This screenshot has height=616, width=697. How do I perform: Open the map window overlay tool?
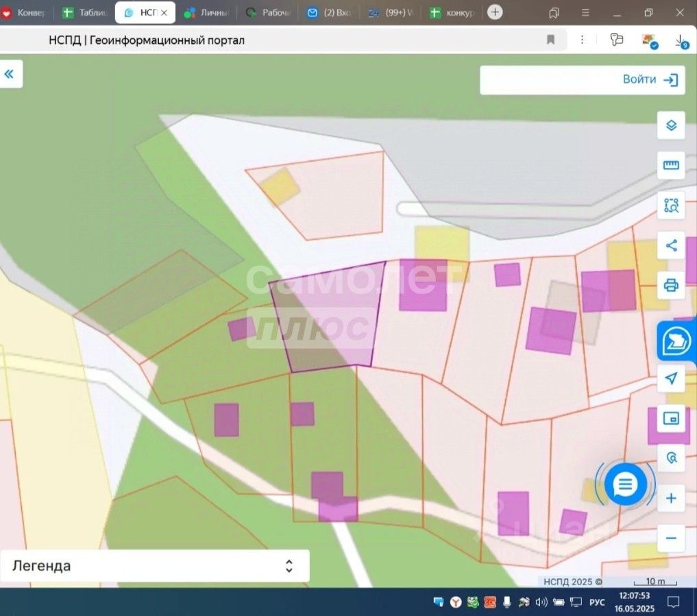[671, 418]
